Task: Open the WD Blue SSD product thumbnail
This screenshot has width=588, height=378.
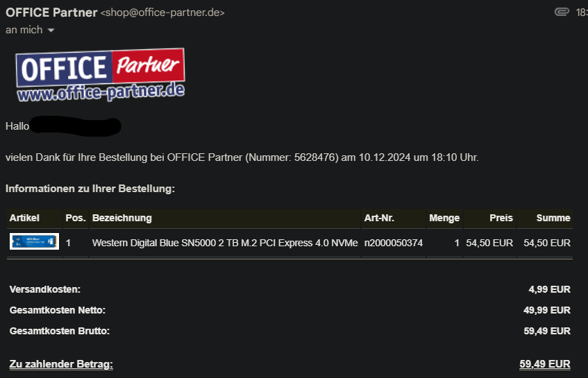Action: click(x=34, y=241)
